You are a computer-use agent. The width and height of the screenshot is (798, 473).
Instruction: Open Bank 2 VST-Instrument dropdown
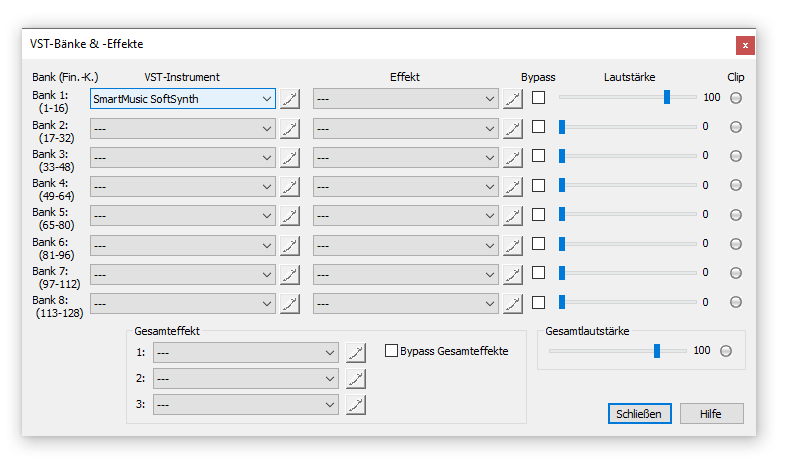coord(183,129)
